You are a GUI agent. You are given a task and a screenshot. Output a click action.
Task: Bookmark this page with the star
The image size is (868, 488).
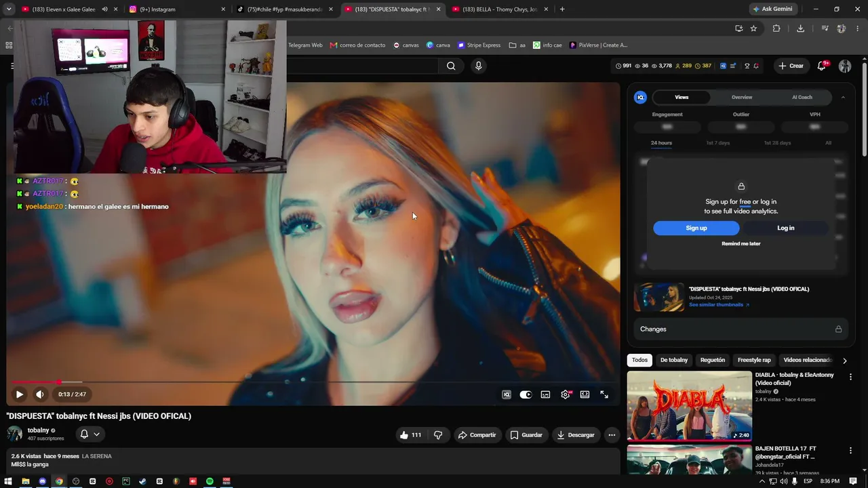pyautogui.click(x=753, y=28)
